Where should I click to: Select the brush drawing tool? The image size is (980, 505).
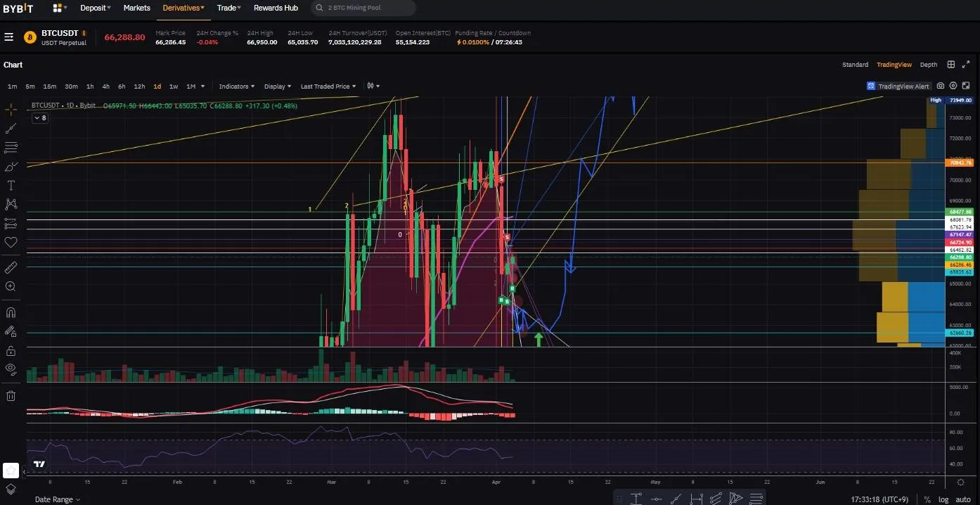[x=11, y=167]
